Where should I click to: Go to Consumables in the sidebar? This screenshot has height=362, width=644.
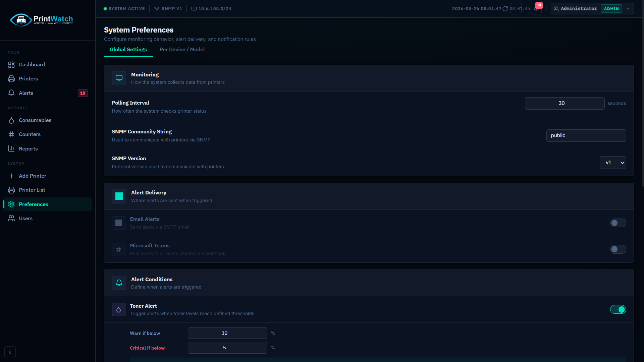click(48, 120)
